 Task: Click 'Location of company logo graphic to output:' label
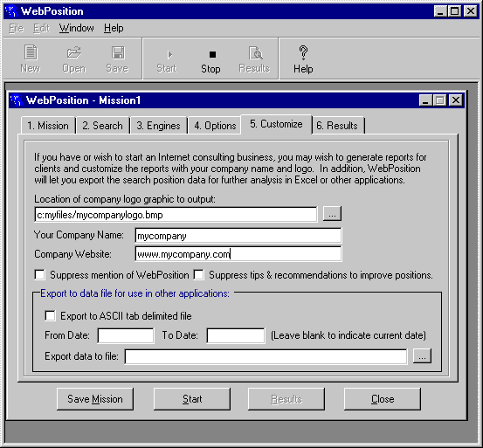click(x=125, y=199)
